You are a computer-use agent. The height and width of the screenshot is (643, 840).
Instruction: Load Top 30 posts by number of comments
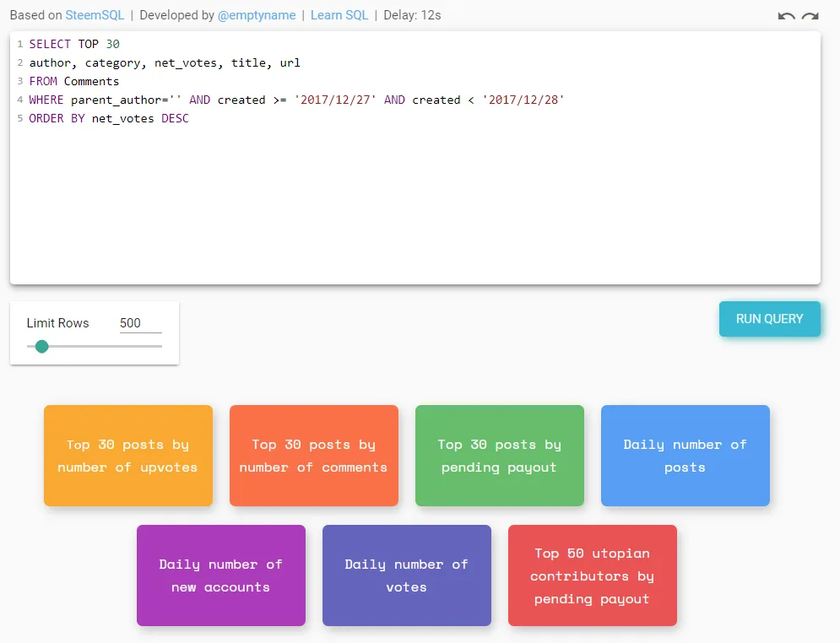(x=314, y=456)
